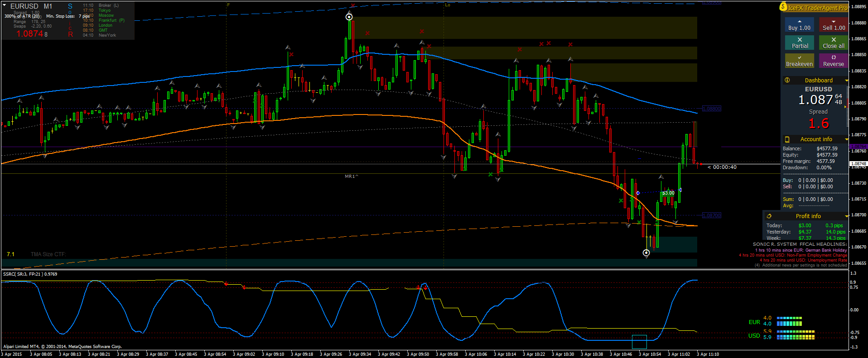
Task: Click the candle countdown timer 00:00:40
Action: tap(722, 167)
